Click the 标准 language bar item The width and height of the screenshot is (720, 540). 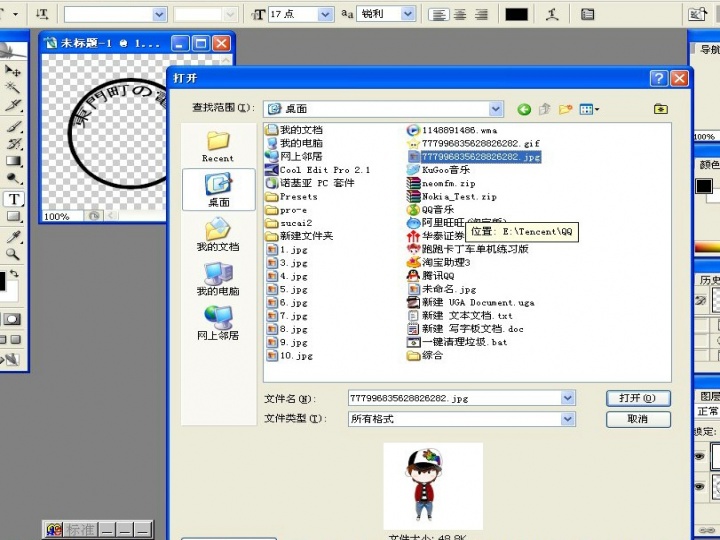(80, 530)
